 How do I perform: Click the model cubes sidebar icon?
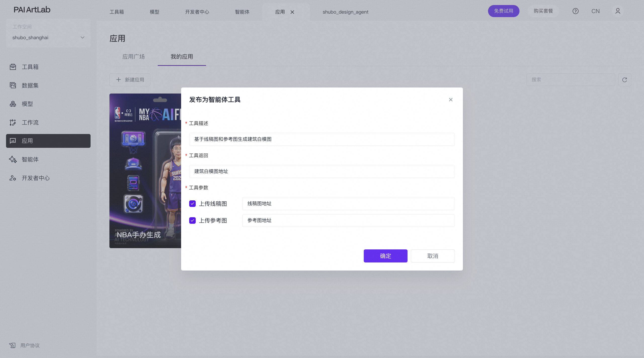[13, 104]
